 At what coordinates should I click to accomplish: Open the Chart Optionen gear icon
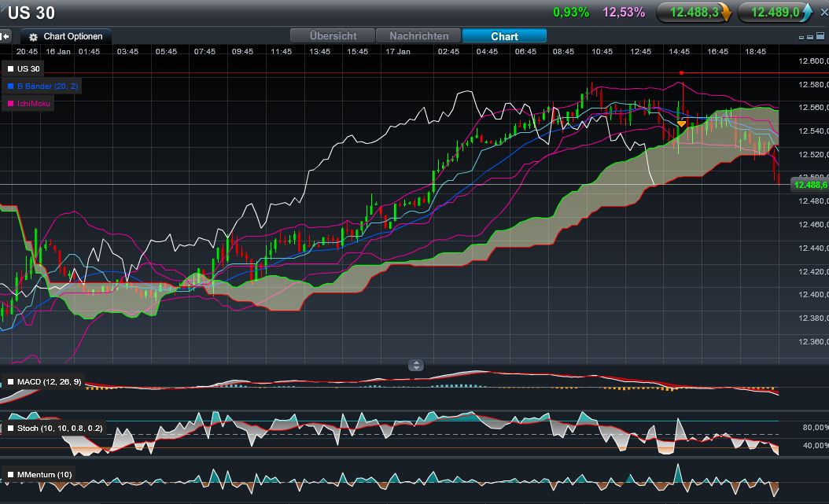click(32, 35)
